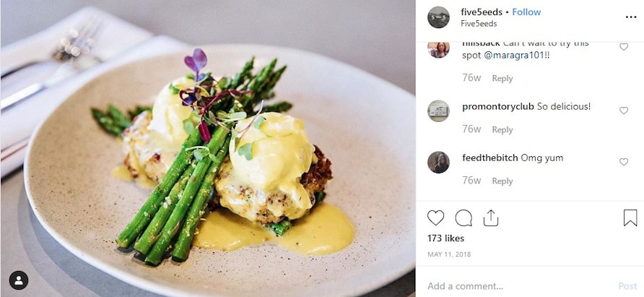This screenshot has width=644, height=297.
Task: View the 173 likes list
Action: [445, 238]
